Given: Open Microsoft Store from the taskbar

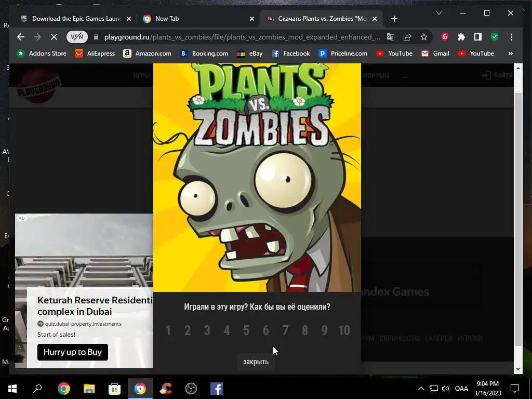Looking at the screenshot, I should click(x=114, y=389).
